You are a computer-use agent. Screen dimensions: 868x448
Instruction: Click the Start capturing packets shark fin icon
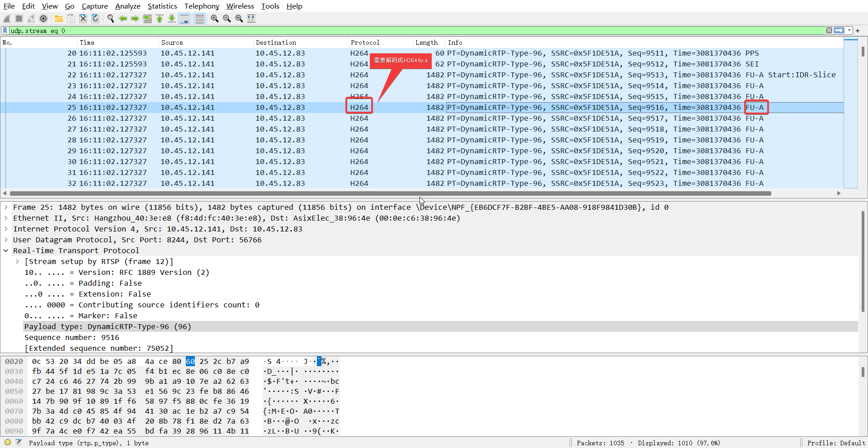7,19
